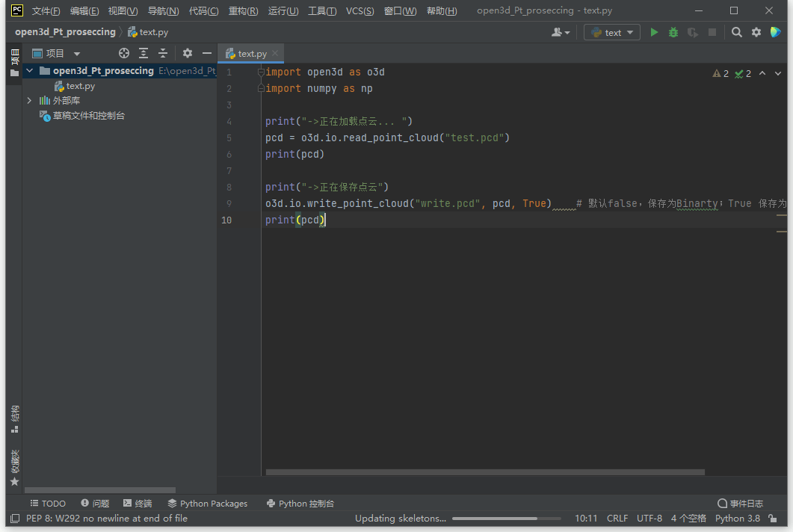Run the text configuration with green play button
The image size is (793, 532).
tap(654, 32)
